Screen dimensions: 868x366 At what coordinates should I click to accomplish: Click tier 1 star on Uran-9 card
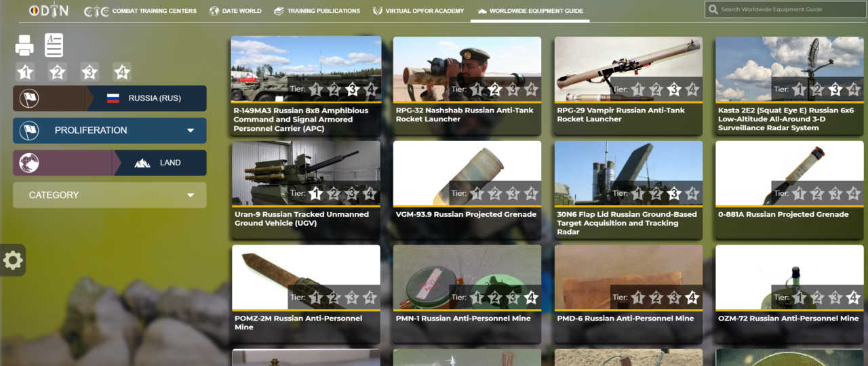[315, 194]
